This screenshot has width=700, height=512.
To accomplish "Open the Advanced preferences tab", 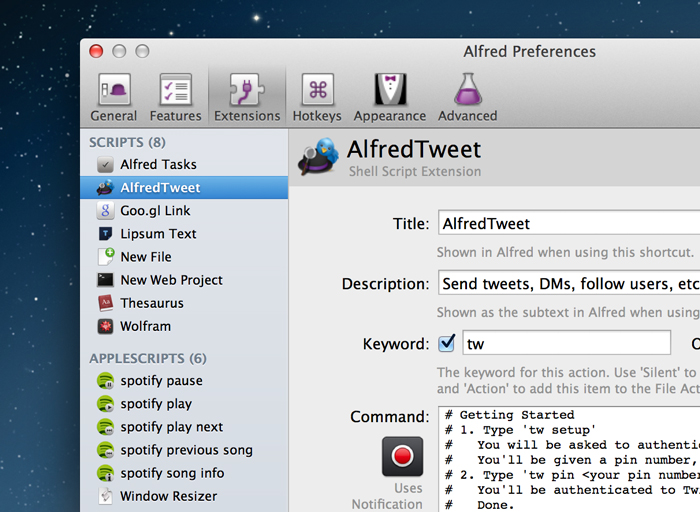I will click(x=467, y=97).
